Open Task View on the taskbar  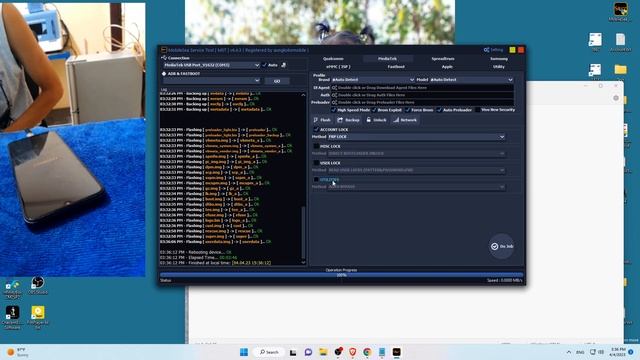(x=293, y=352)
